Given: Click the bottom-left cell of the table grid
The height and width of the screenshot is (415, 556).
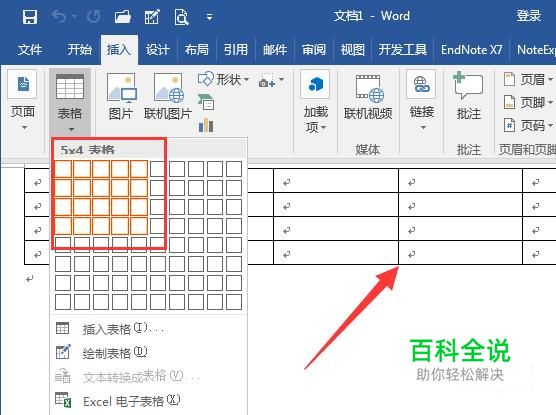Looking at the screenshot, I should (x=63, y=302).
